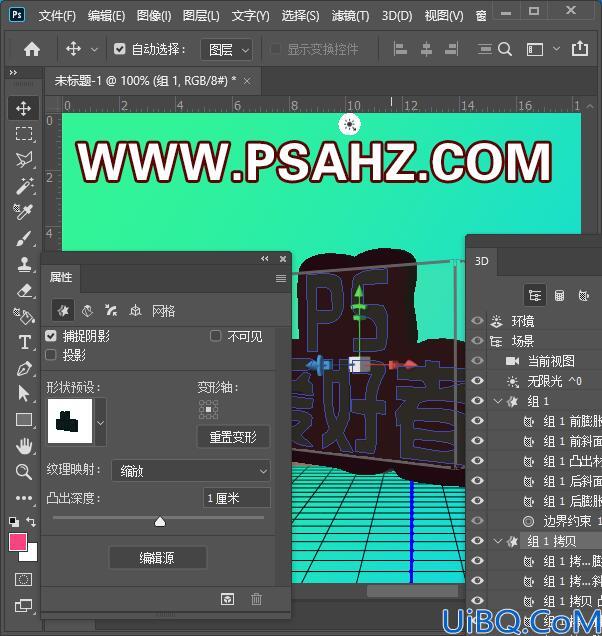The width and height of the screenshot is (602, 636).
Task: Click the change screen mode icon
Action: (x=24, y=606)
